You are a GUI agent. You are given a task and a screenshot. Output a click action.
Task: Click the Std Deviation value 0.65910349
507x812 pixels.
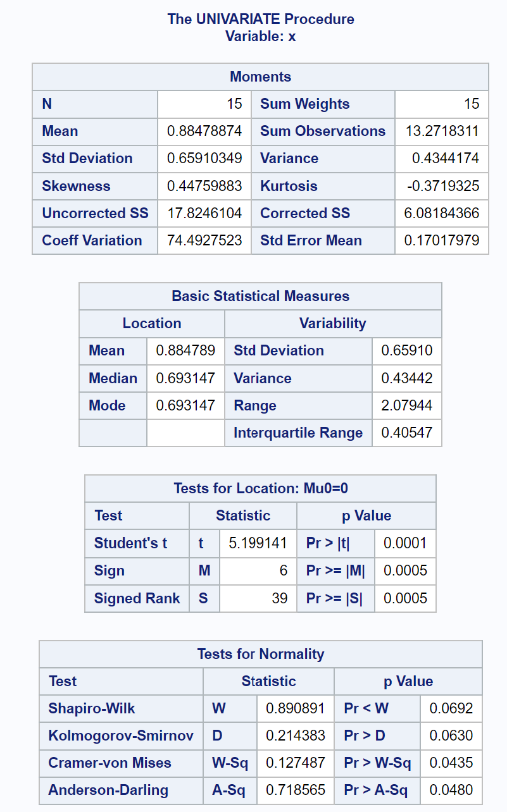204,159
